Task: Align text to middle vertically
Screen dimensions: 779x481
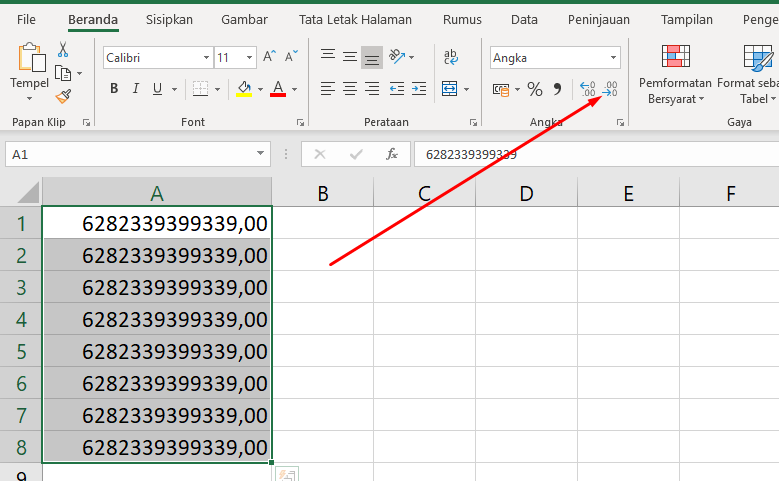Action: (350, 56)
